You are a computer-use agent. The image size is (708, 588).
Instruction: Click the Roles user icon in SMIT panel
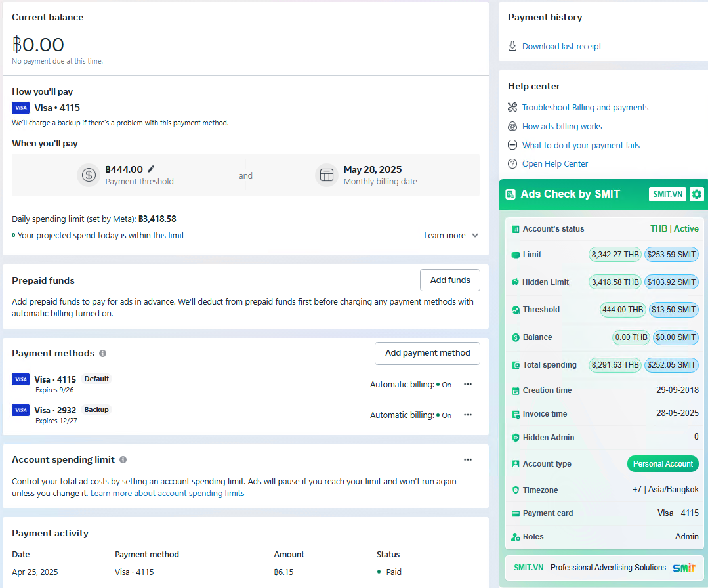click(516, 537)
